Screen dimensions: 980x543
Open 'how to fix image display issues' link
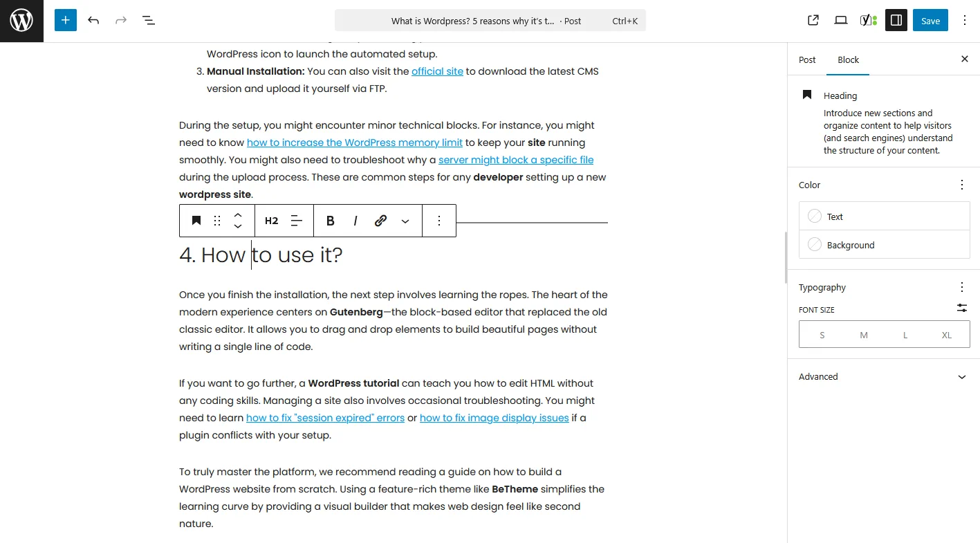[493, 417]
